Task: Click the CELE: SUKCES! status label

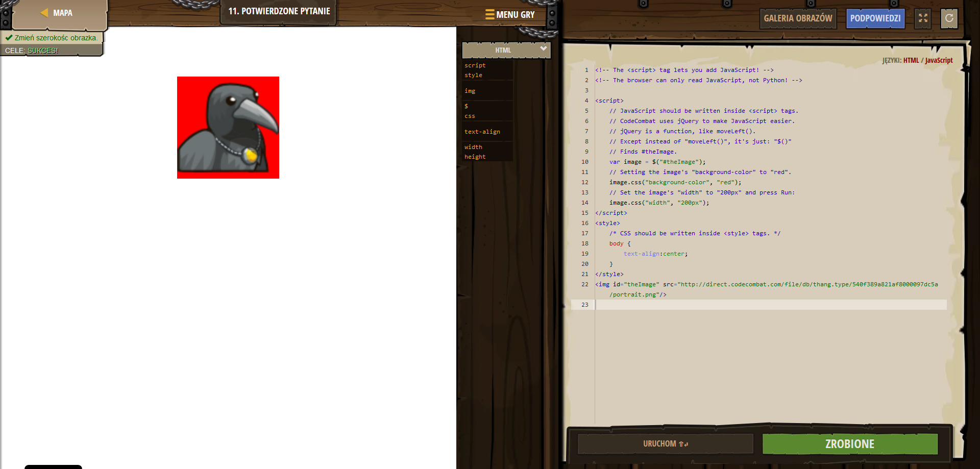Action: click(x=32, y=51)
